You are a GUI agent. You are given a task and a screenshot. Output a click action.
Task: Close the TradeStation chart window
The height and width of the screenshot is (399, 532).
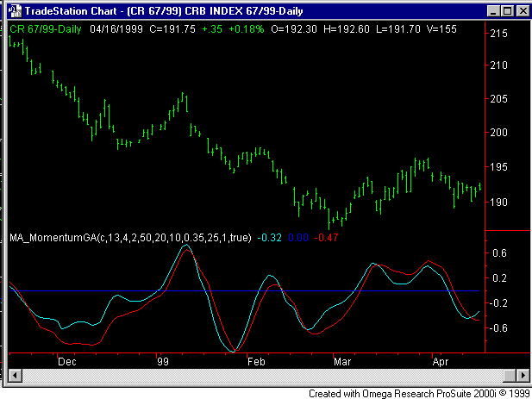point(521,11)
